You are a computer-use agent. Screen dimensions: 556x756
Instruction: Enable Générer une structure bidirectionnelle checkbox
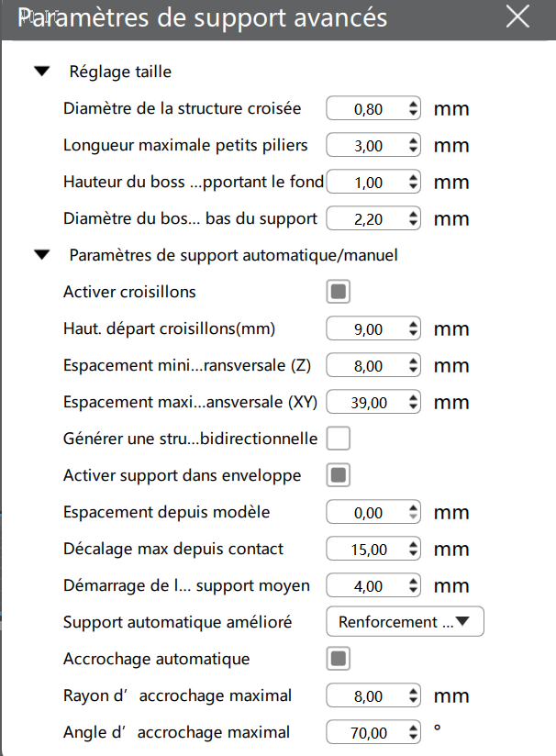pyautogui.click(x=339, y=439)
